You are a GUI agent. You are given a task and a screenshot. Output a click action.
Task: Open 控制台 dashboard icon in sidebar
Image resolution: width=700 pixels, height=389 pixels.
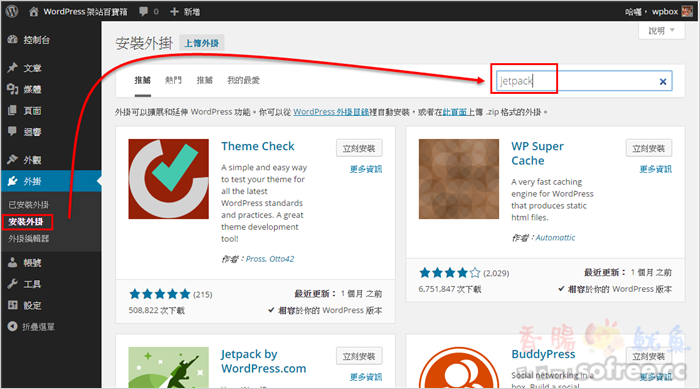(x=12, y=40)
